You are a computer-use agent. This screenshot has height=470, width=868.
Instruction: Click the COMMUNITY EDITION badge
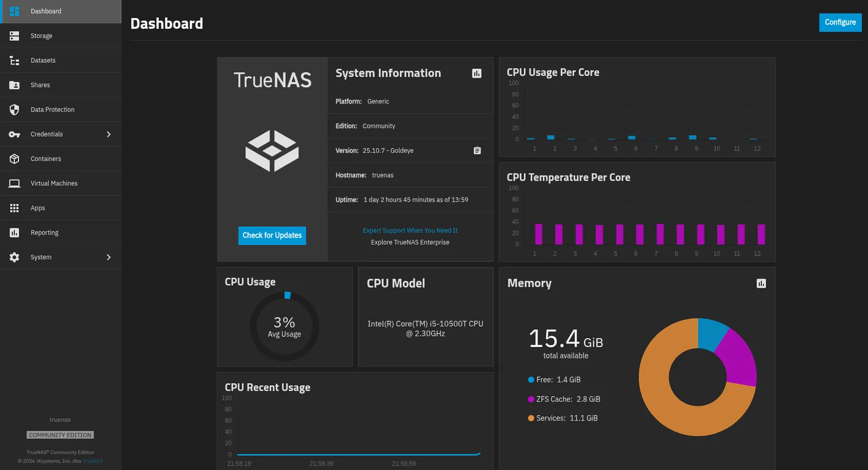coord(60,435)
